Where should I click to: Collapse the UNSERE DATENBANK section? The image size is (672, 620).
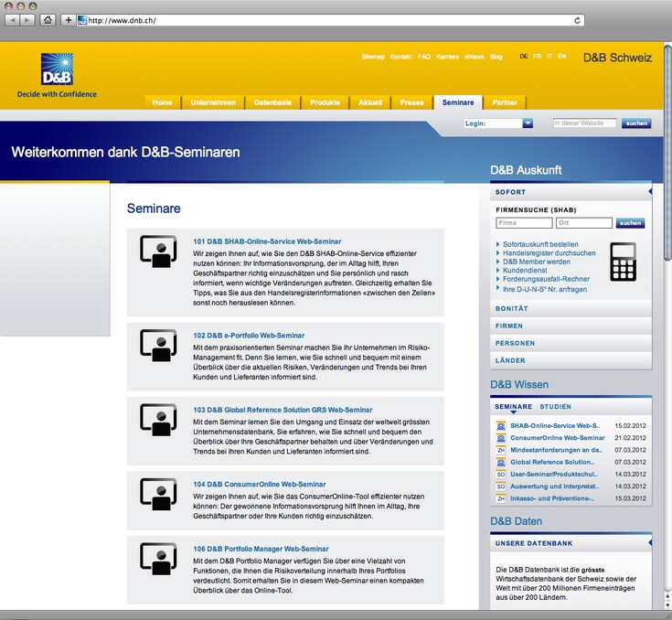(571, 543)
